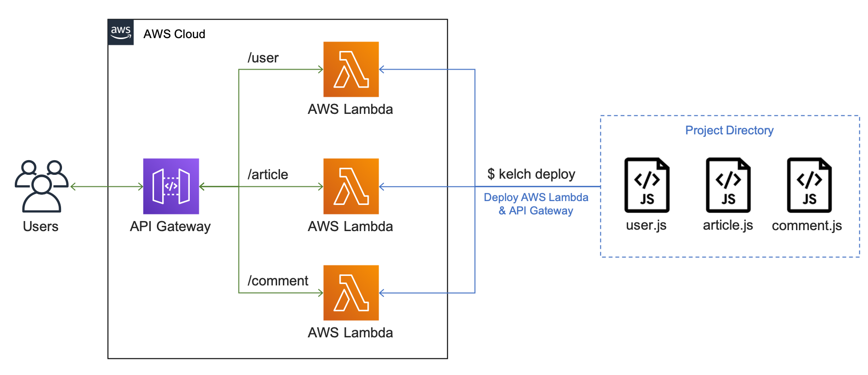Click the AWS logo badge

click(x=121, y=32)
